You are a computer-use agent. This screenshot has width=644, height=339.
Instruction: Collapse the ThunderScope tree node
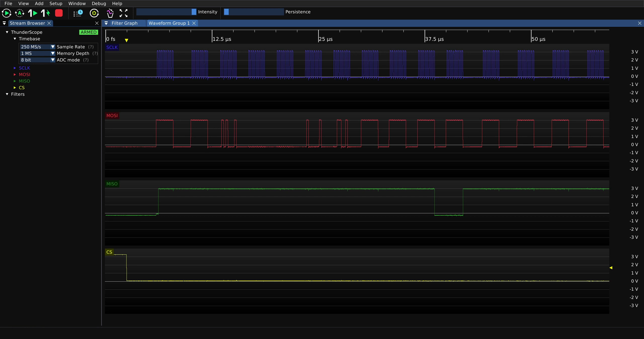click(x=7, y=32)
